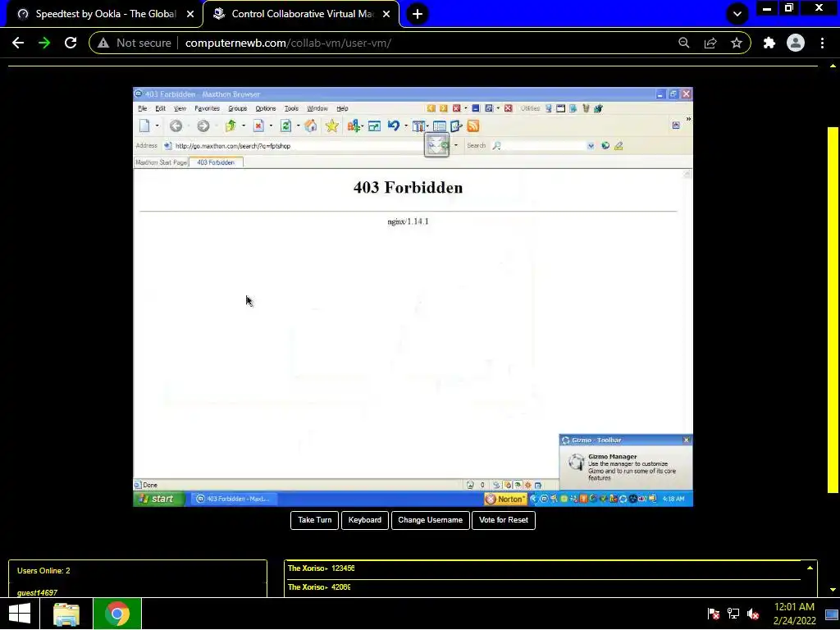Expand the Refresh button dropdown arrow

(x=299, y=126)
